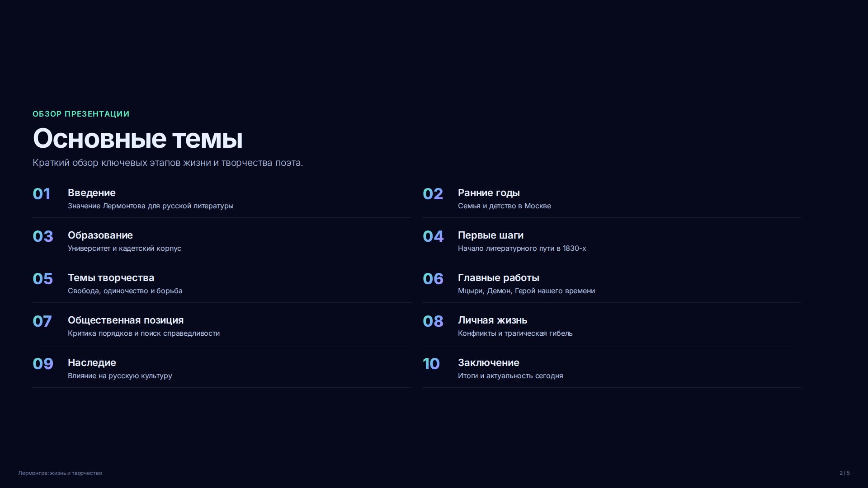Select subtitle Мцыри, Демон, Герой нашего времени
868x488 pixels.
click(x=526, y=291)
